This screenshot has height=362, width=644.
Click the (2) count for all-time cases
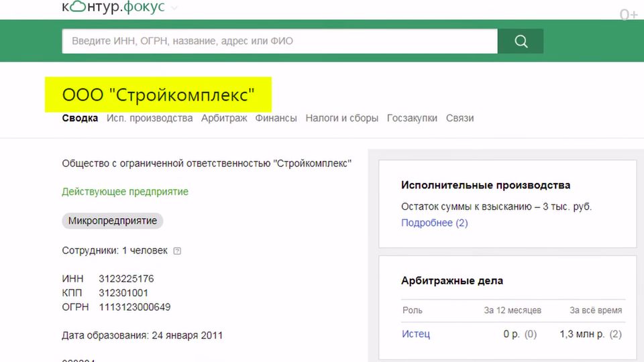pyautogui.click(x=615, y=334)
